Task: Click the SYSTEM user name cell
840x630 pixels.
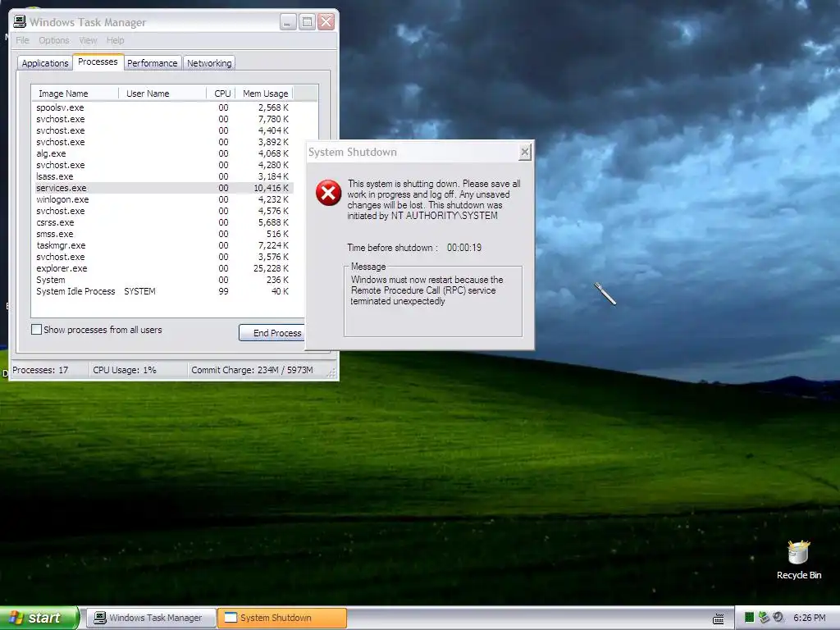Action: (x=139, y=291)
